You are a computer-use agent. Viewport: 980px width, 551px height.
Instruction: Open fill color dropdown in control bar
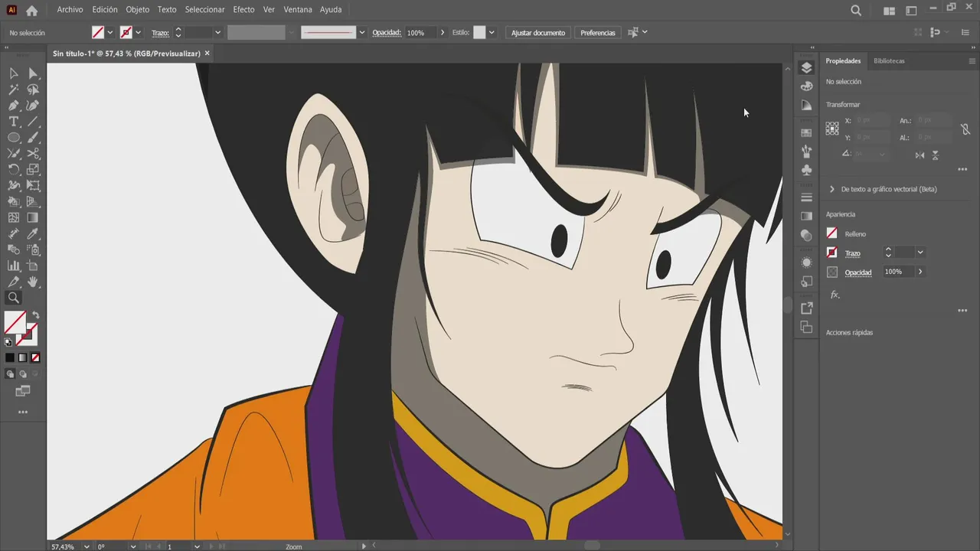pyautogui.click(x=110, y=33)
